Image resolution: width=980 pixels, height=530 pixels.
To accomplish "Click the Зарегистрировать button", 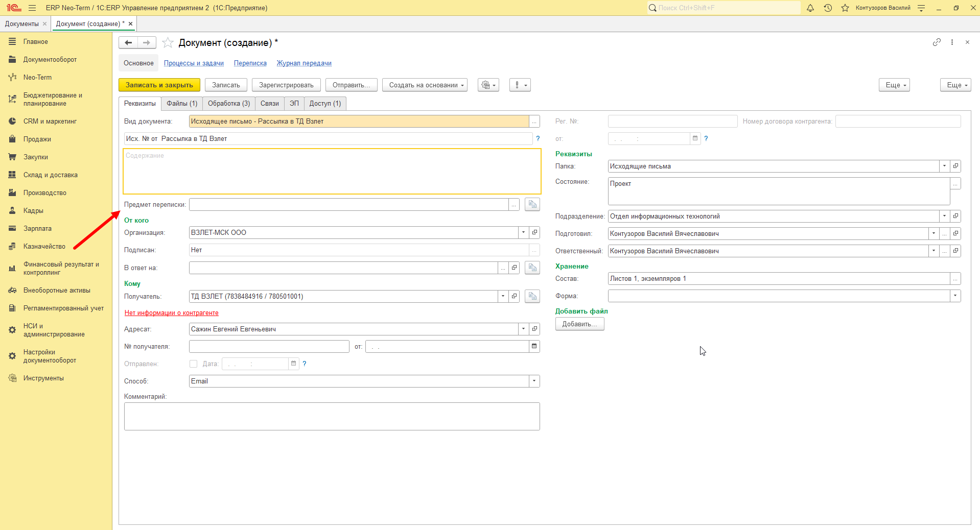I will [286, 85].
